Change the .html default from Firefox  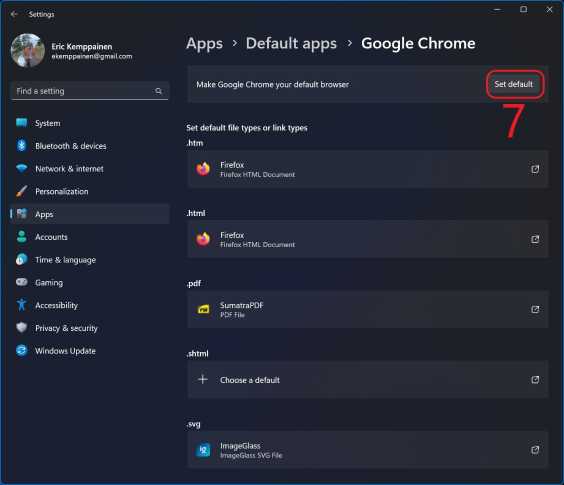coord(368,239)
